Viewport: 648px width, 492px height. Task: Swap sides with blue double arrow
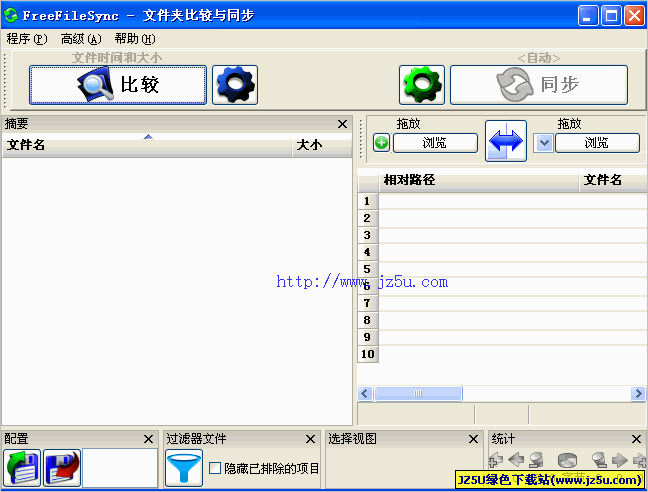tap(506, 141)
